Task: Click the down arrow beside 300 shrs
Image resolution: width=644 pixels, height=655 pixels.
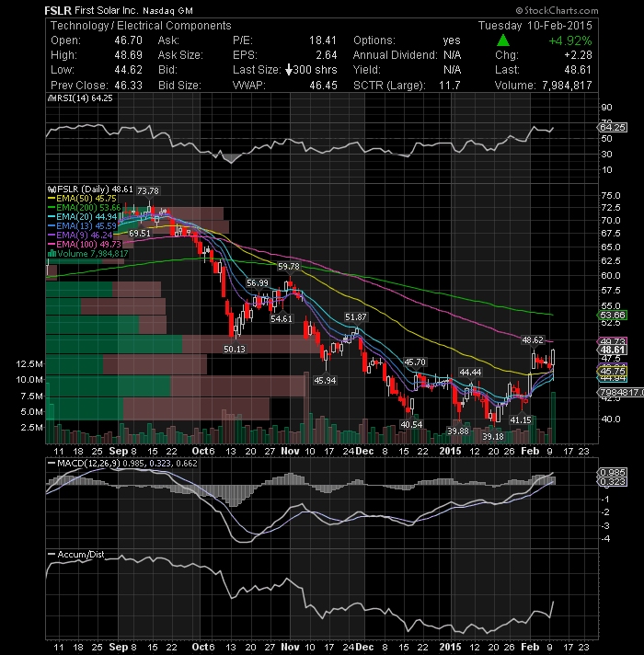Action: click(x=288, y=70)
